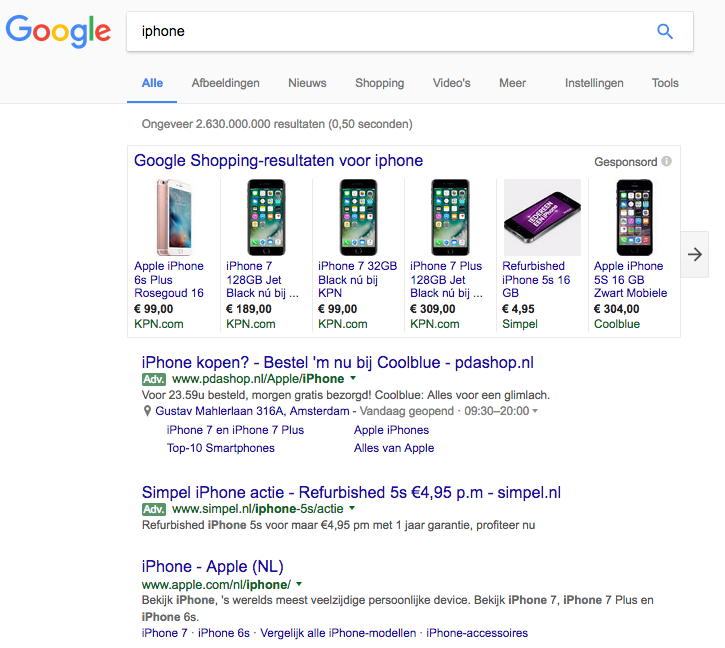The height and width of the screenshot is (648, 725).
Task: Open the Alles van Apple sitelink
Action: [394, 448]
